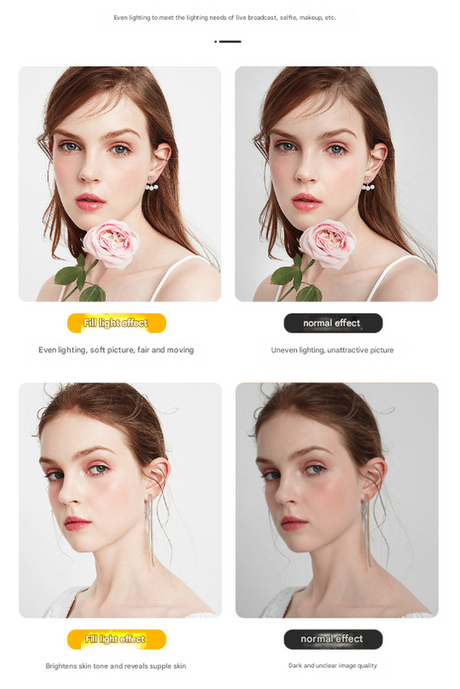Open the bright side-profile portrait with the tassel earring
Image resolution: width=460 pixels, height=689 pixels.
[120, 500]
